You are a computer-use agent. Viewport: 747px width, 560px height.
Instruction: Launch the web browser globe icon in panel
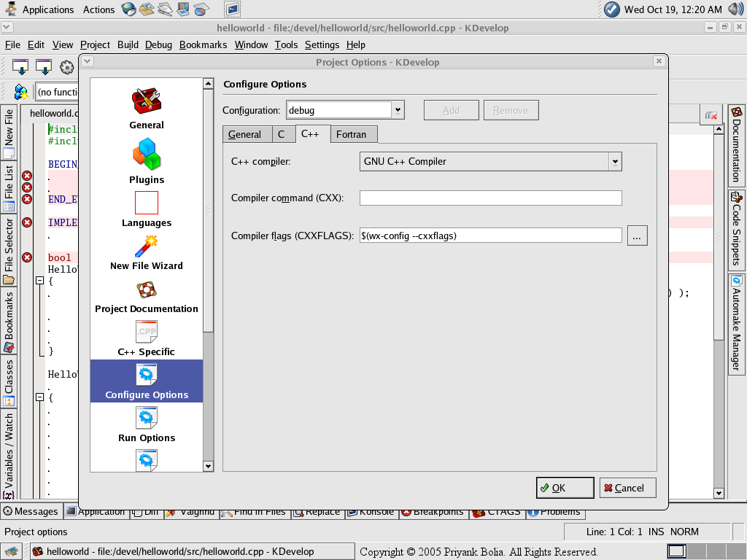[x=128, y=9]
